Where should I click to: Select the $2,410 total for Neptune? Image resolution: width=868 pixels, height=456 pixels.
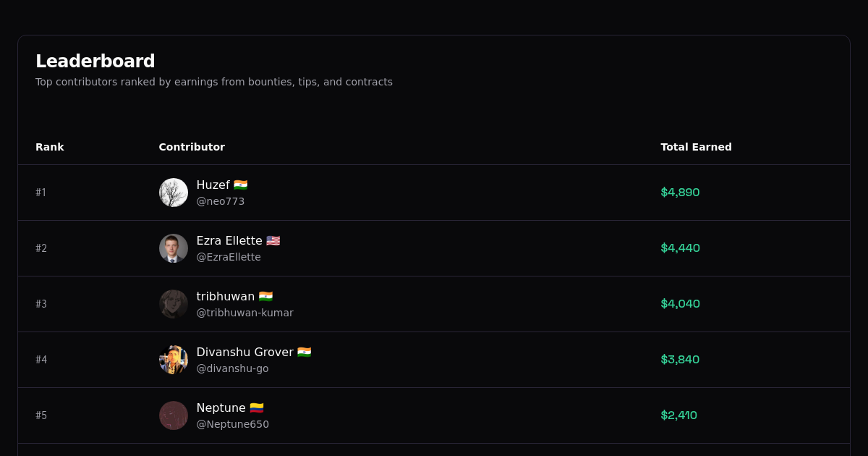point(678,415)
